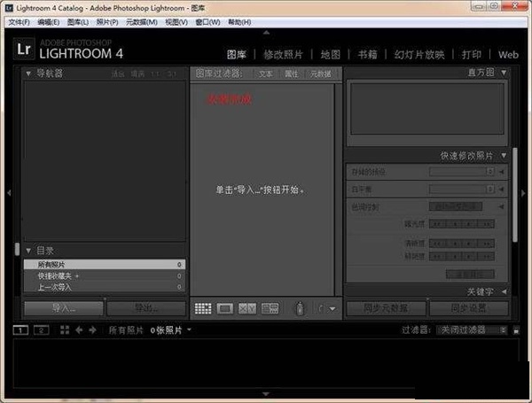This screenshot has height=403, width=532.
Task: Open the survey view
Action: click(270, 308)
